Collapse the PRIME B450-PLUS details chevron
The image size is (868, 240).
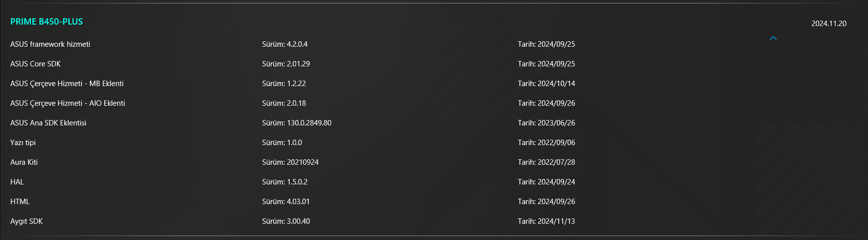[x=773, y=38]
